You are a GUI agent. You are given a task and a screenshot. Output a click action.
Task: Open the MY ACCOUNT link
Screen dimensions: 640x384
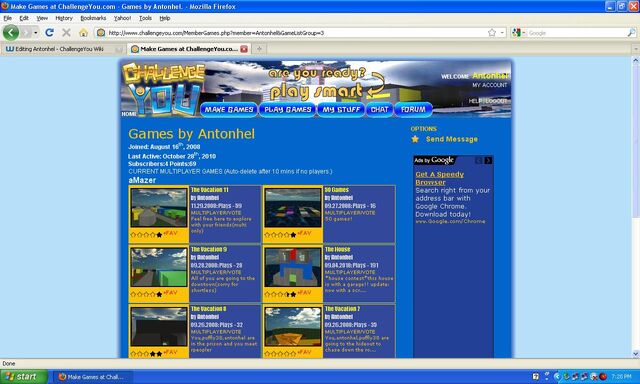pyautogui.click(x=489, y=85)
